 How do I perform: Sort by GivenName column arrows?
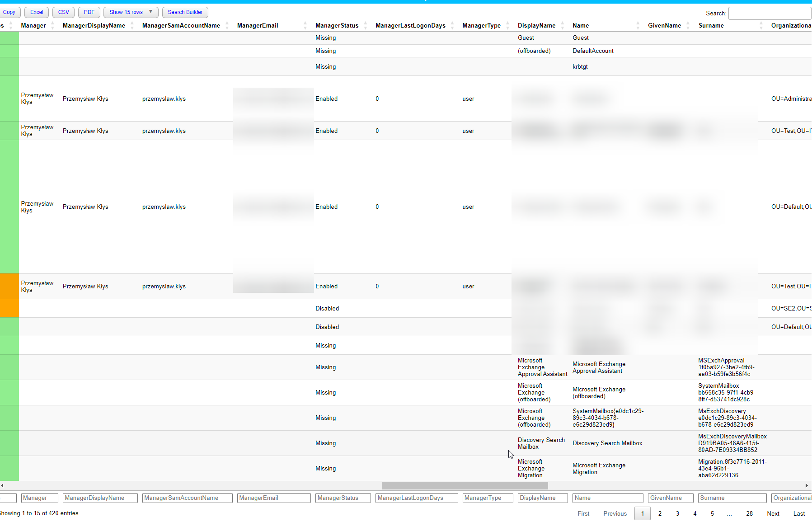(688, 26)
